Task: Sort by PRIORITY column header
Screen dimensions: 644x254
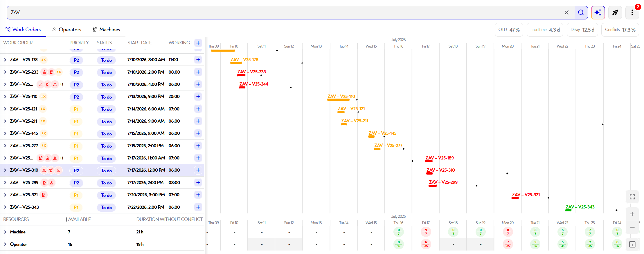Action: (x=79, y=43)
